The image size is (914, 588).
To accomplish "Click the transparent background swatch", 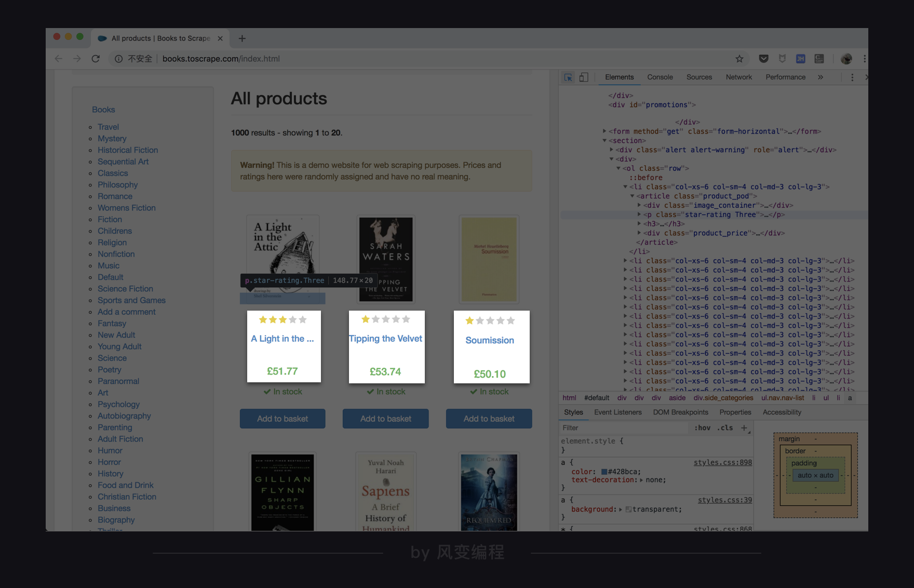I will [628, 510].
